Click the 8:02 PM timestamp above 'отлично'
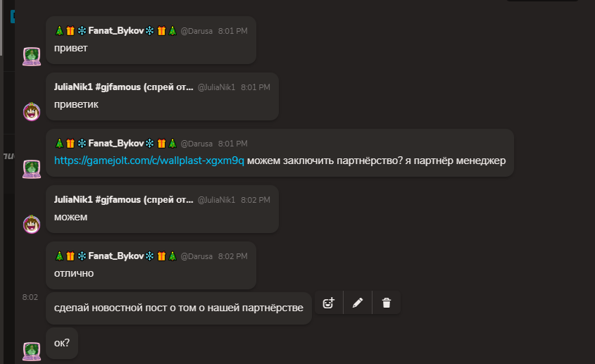 (232, 256)
